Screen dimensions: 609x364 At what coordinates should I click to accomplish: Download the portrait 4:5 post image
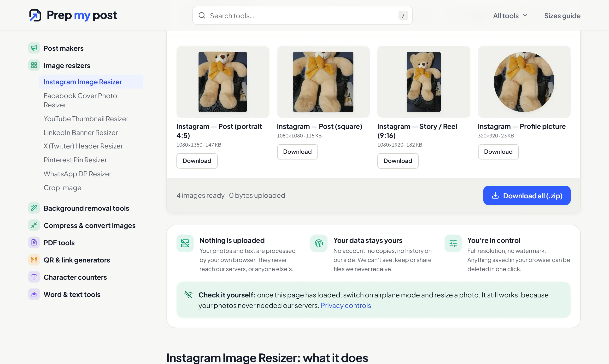coord(197,161)
